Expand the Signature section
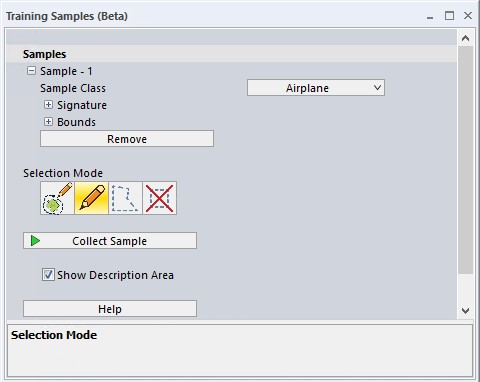480x382 pixels. [48, 105]
